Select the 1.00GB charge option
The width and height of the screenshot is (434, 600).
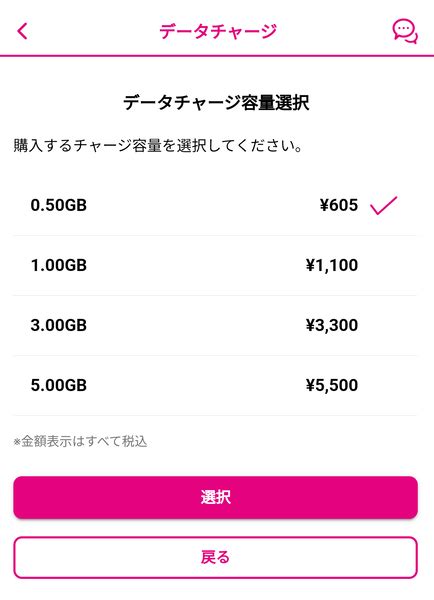pos(215,266)
